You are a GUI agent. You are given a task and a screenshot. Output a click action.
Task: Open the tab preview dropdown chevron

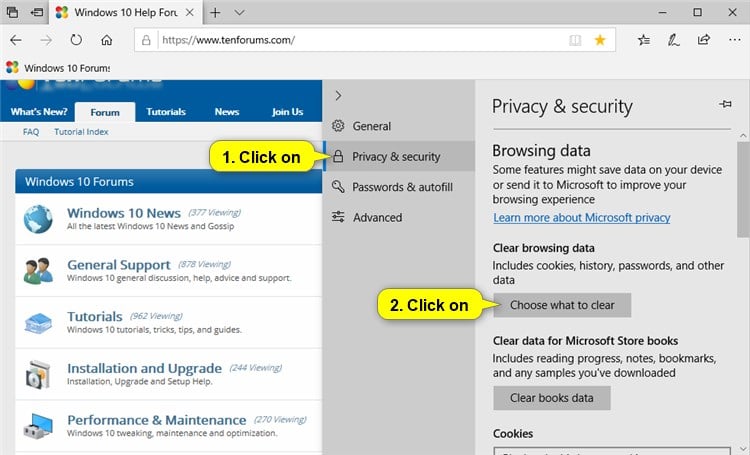240,12
